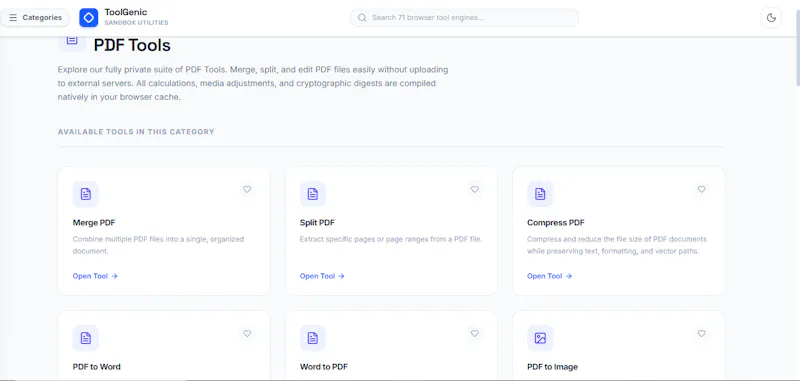Focus the search browser tool engines field
Viewport: 800px width, 381px height.
464,17
